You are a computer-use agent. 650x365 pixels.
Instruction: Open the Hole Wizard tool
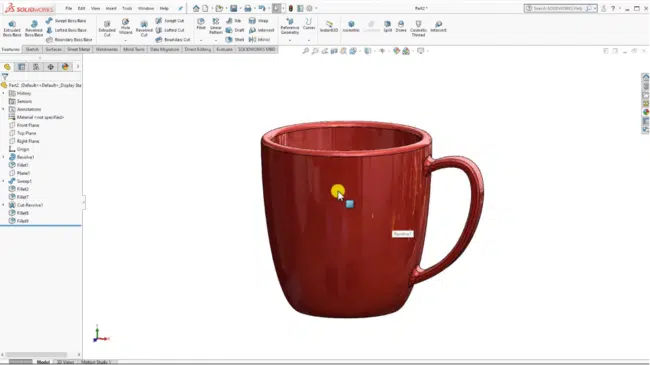coord(126,27)
